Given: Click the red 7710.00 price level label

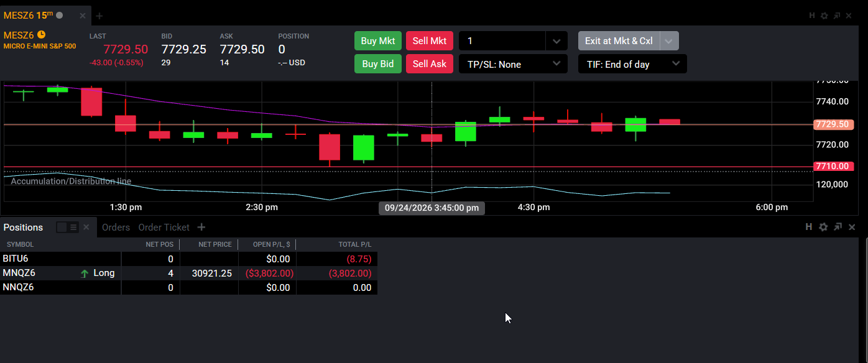Looking at the screenshot, I should (x=834, y=166).
